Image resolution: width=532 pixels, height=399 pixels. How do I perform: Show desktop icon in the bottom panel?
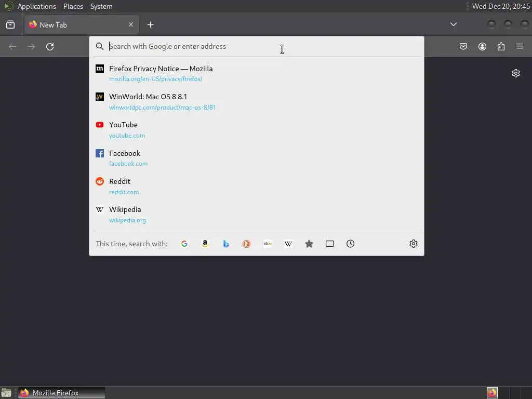click(x=6, y=393)
